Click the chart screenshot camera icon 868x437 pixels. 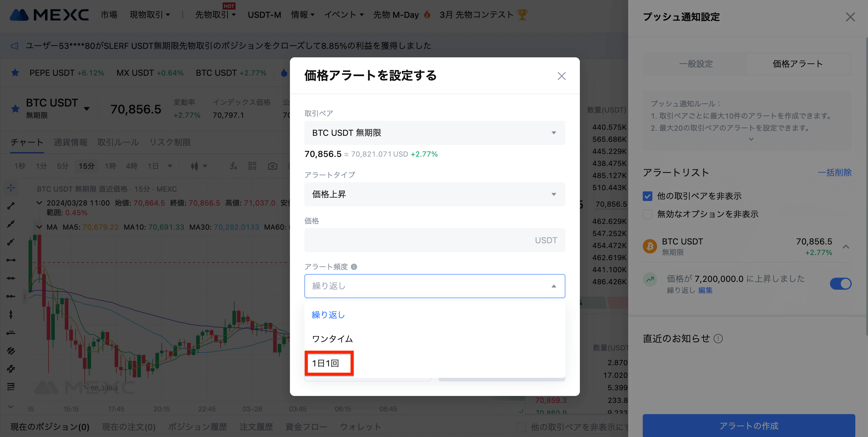click(272, 166)
